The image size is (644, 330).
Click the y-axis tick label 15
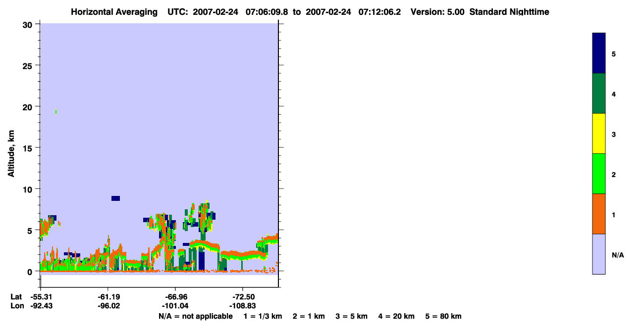pos(29,148)
